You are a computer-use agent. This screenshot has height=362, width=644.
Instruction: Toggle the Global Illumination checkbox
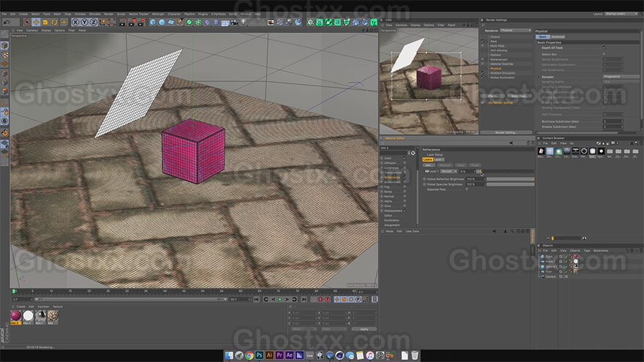coord(482,78)
